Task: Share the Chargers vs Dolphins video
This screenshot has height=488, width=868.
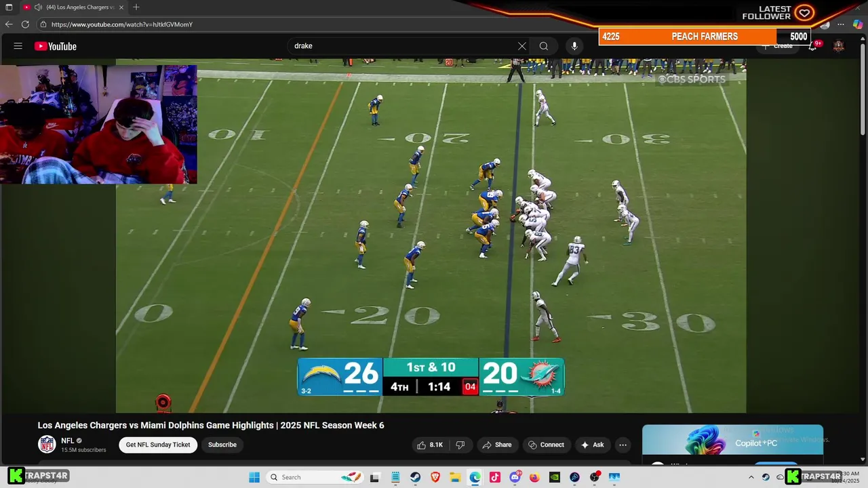Action: [496, 445]
